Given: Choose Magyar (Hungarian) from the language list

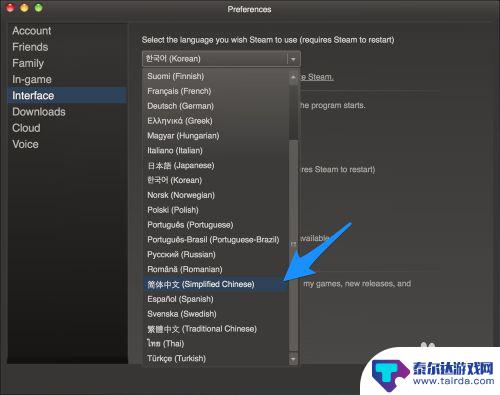Looking at the screenshot, I should [216, 136].
